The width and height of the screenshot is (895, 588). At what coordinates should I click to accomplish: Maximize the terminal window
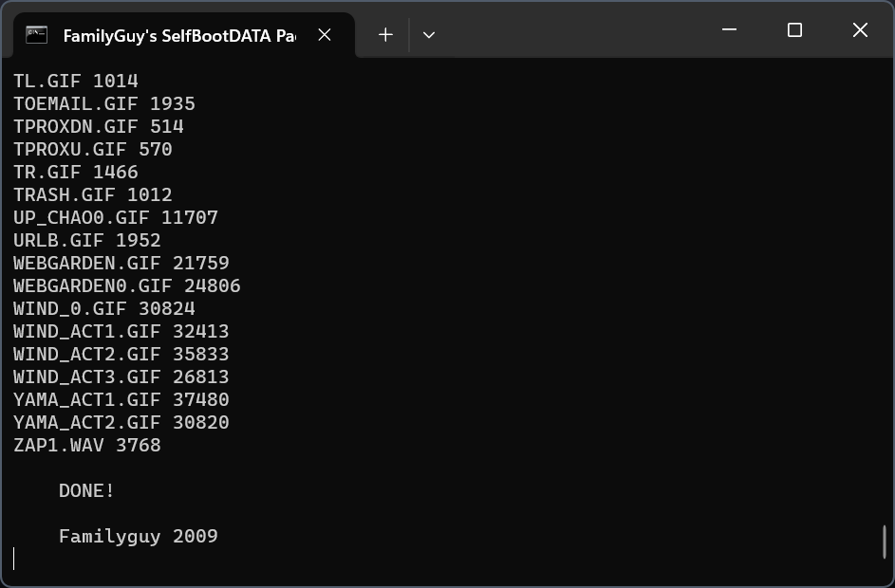pyautogui.click(x=794, y=30)
